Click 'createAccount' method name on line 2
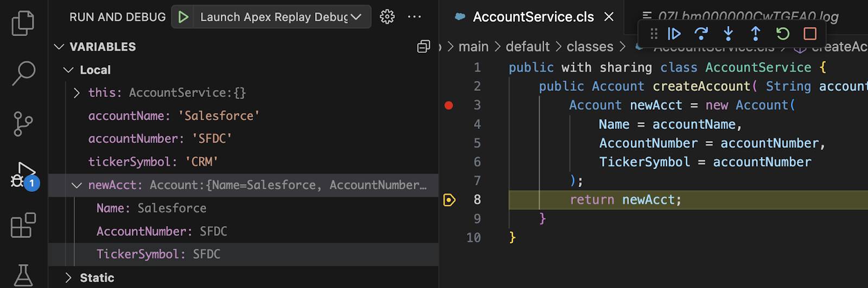868x288 pixels. (701, 86)
